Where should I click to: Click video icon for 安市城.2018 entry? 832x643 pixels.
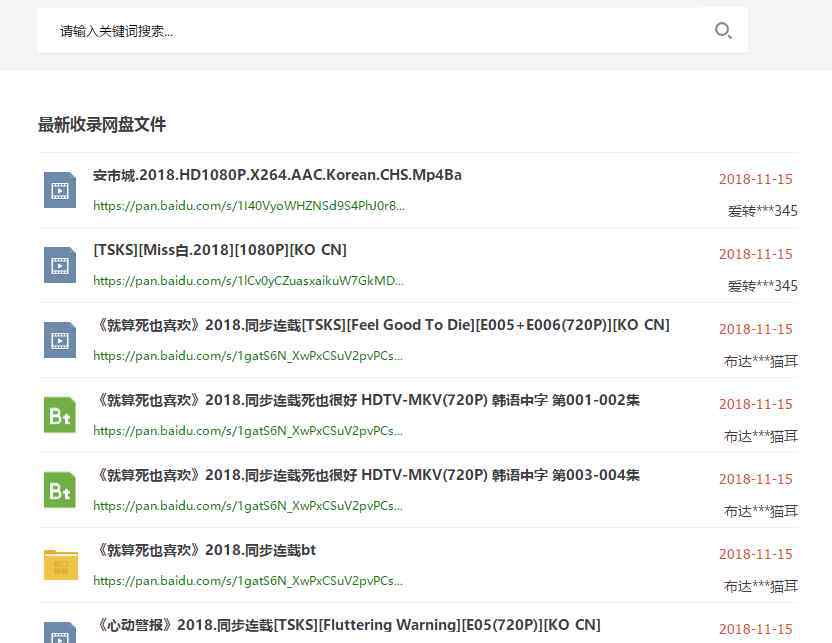pos(60,190)
